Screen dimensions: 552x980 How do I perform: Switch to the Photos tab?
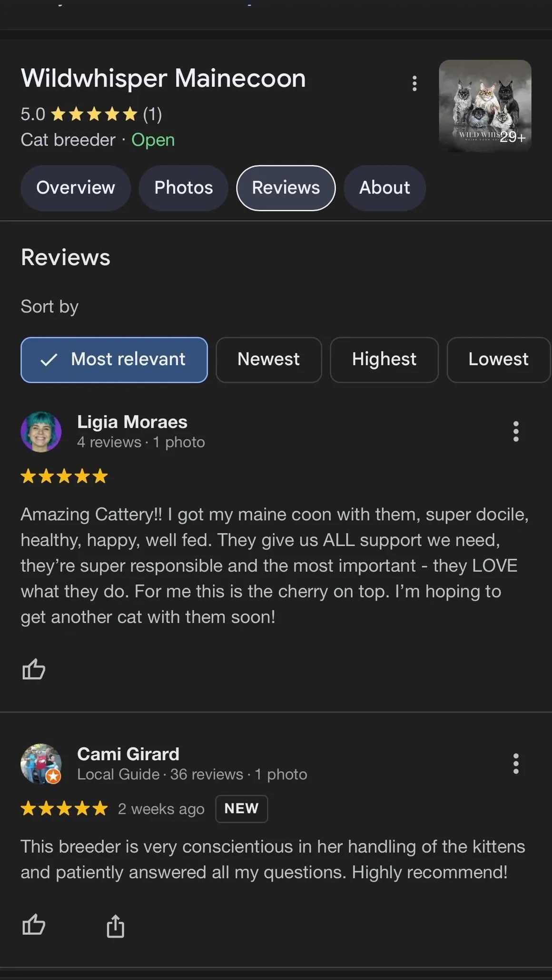coord(184,188)
